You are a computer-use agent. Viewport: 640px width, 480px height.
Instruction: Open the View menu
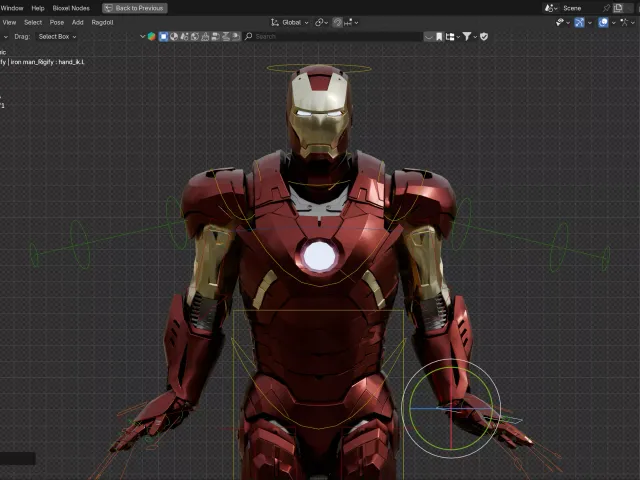9,22
